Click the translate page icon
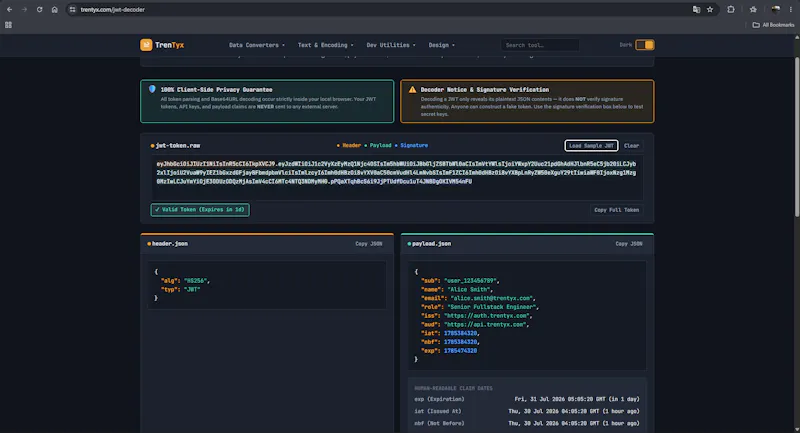The image size is (800, 433). pos(696,9)
